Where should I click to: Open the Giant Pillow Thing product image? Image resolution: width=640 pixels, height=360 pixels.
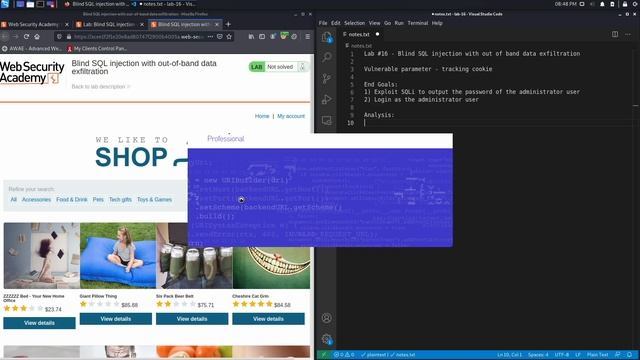pos(118,256)
